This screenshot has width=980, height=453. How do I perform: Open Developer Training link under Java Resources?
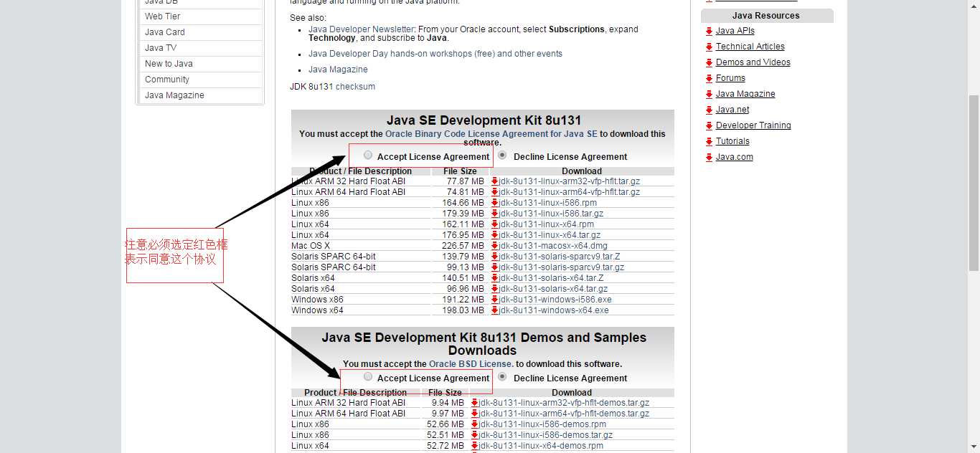pyautogui.click(x=753, y=125)
